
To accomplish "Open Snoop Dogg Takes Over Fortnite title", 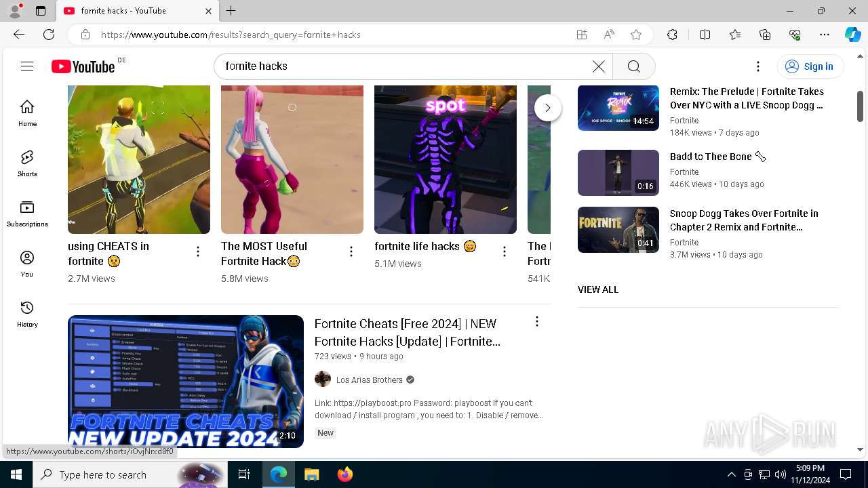I will pyautogui.click(x=744, y=220).
